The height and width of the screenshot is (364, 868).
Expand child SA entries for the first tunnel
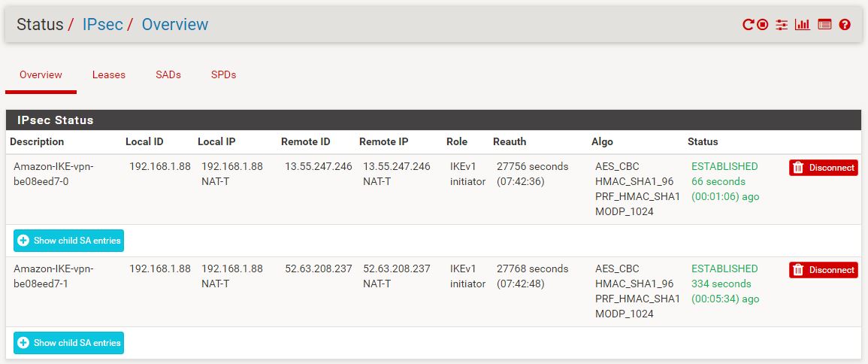[x=68, y=241]
